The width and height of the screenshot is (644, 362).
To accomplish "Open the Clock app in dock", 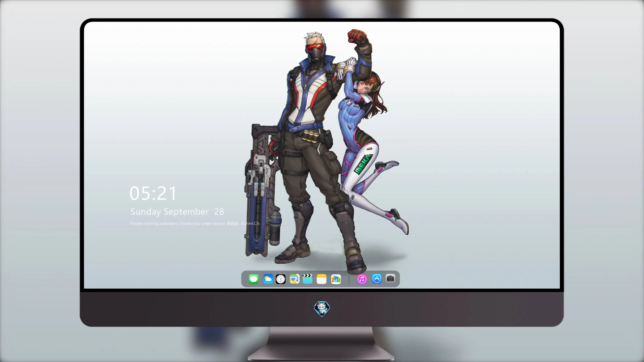I will tap(281, 279).
